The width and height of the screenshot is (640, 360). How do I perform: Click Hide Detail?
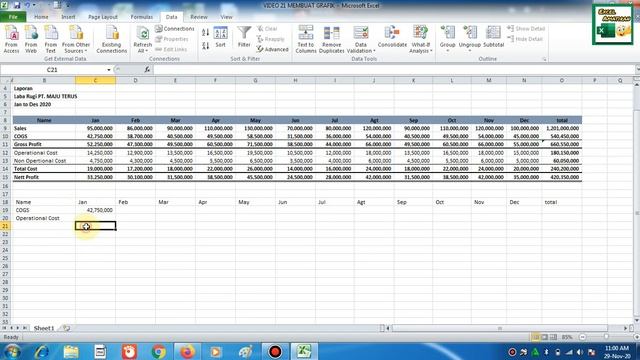click(x=525, y=39)
